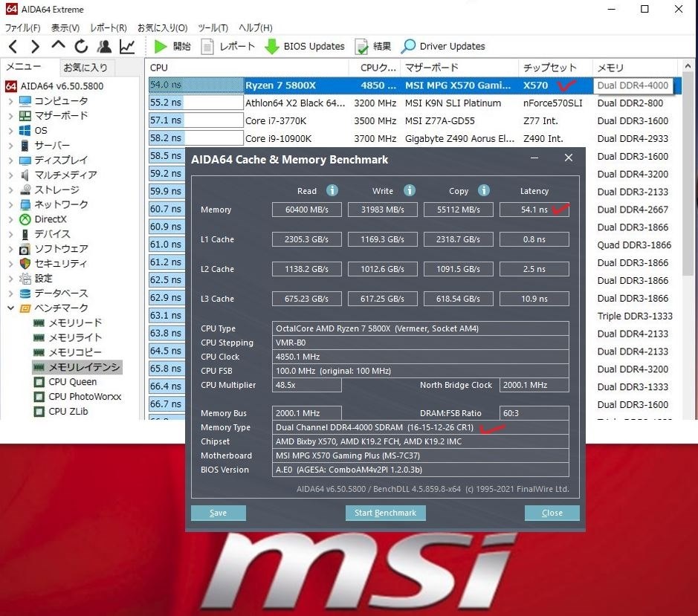Expand ストレージ tree node
The width and height of the screenshot is (698, 616).
tap(10, 189)
